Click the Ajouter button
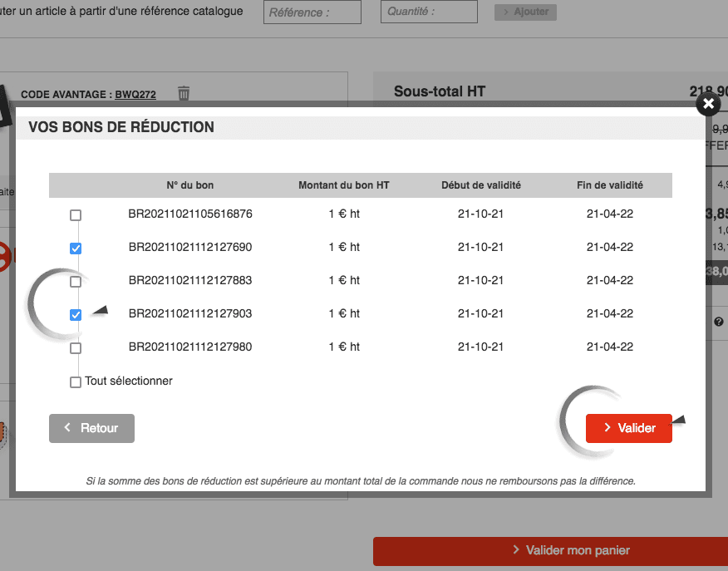 [x=525, y=12]
